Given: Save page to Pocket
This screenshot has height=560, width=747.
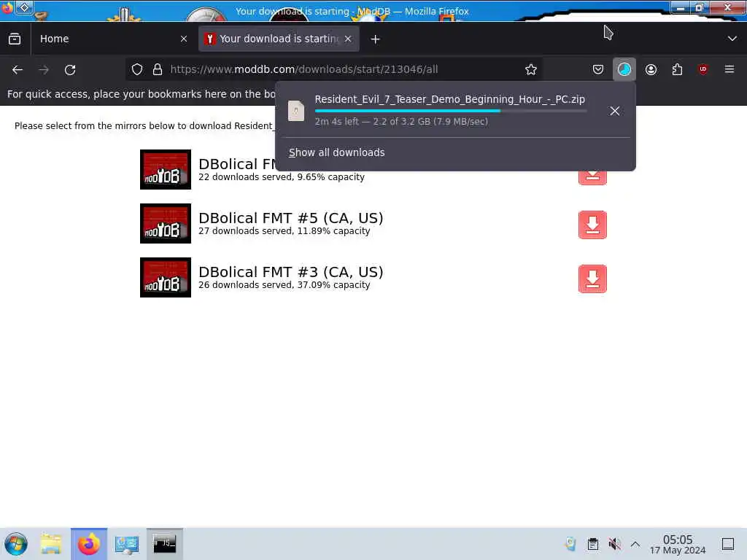Looking at the screenshot, I should pyautogui.click(x=598, y=69).
